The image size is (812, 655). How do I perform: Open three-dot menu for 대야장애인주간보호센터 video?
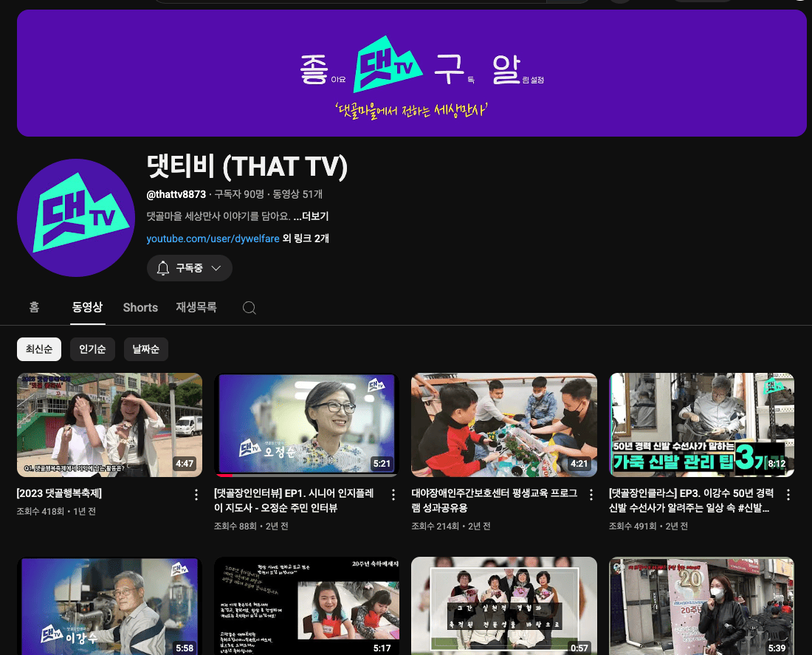[591, 495]
